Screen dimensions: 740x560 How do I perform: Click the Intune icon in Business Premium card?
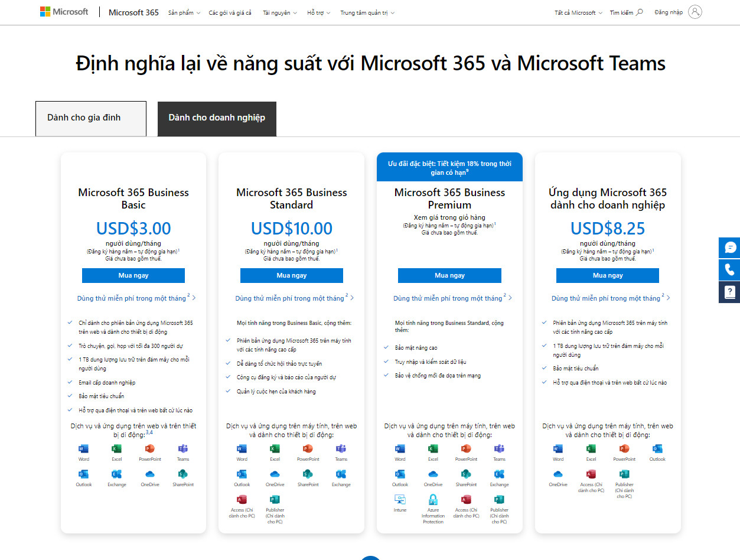pos(400,500)
